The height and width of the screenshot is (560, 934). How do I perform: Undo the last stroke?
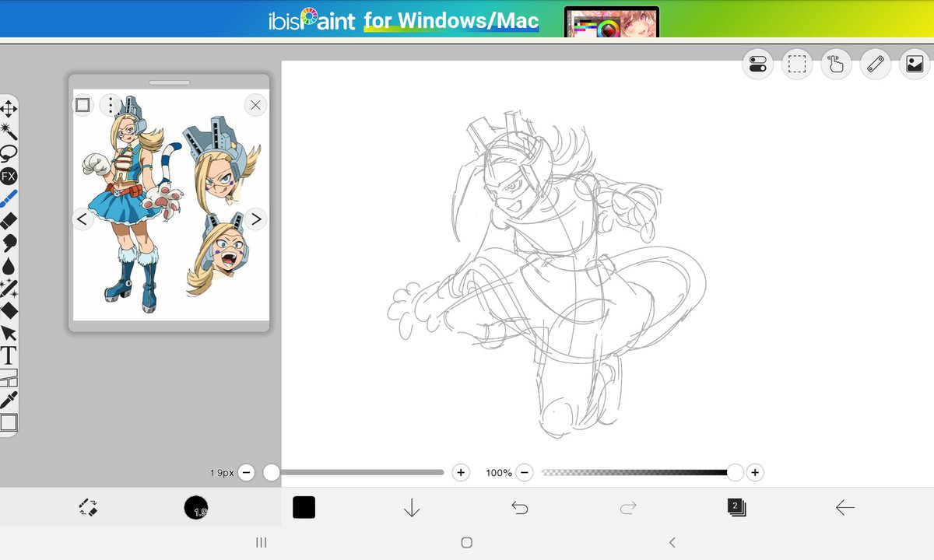click(x=520, y=509)
